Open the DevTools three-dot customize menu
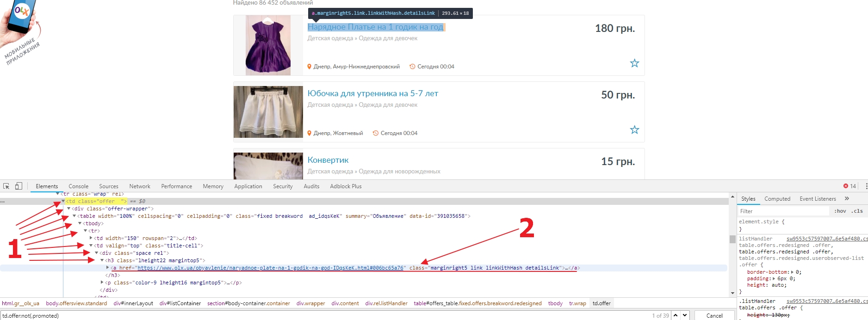The image size is (868, 320). [x=866, y=186]
